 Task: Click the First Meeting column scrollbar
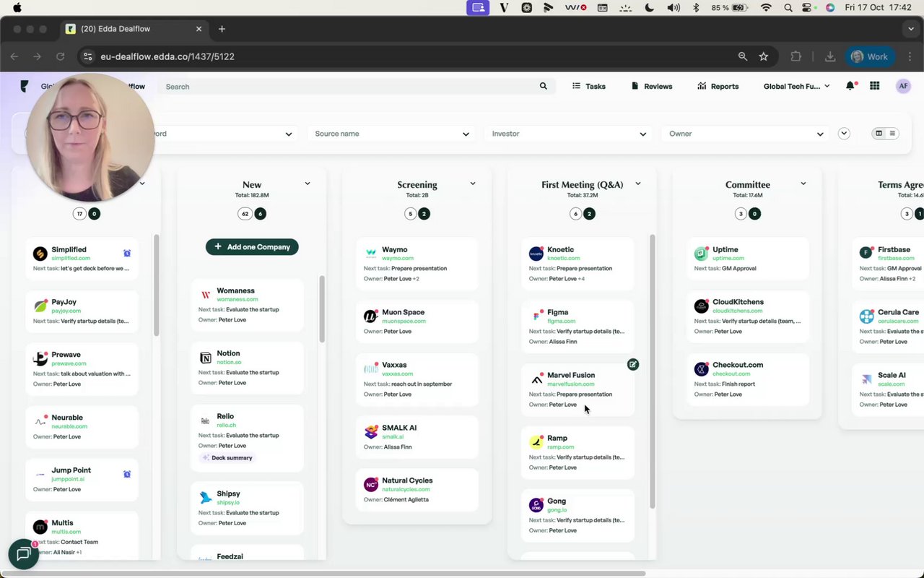click(x=653, y=371)
